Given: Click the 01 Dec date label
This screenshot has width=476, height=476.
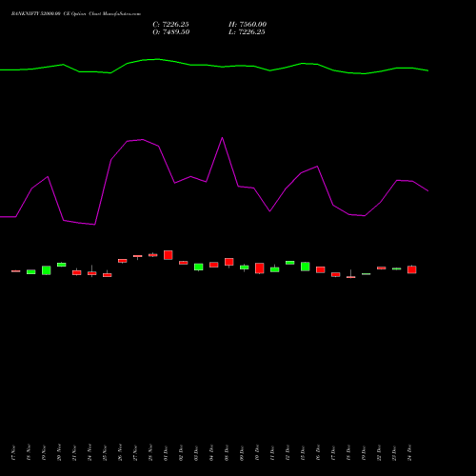Looking at the screenshot, I should (166, 453).
